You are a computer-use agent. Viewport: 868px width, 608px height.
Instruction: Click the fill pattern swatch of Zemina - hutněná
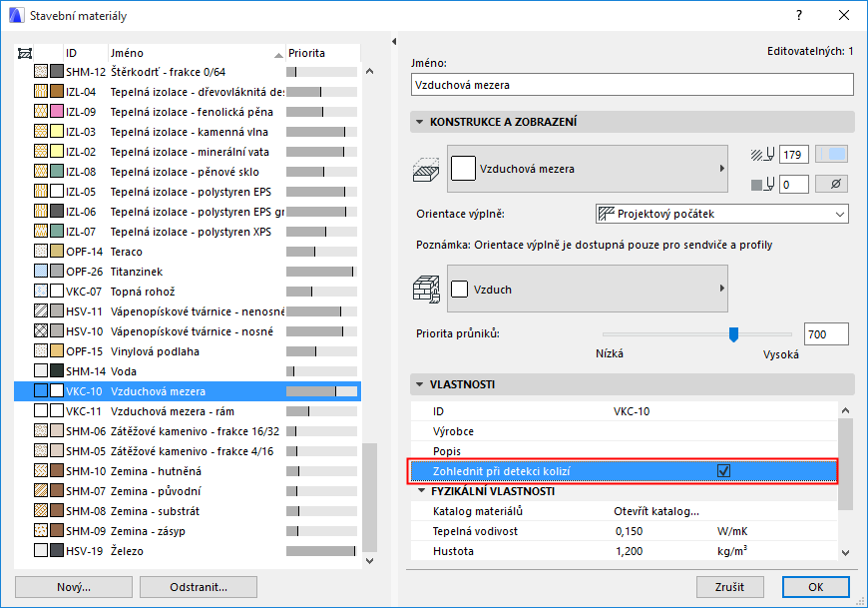(41, 470)
